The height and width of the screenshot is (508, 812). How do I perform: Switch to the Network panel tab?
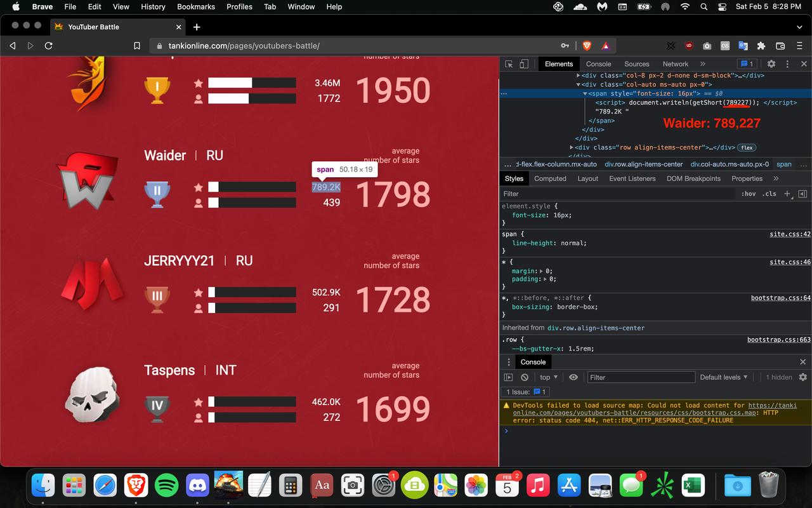point(675,64)
